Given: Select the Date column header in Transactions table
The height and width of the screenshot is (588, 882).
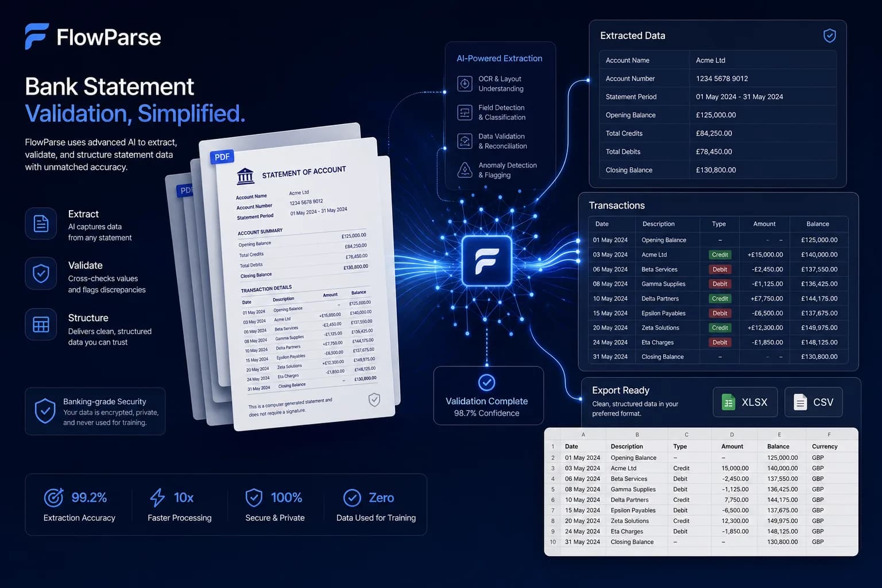Looking at the screenshot, I should pos(612,224).
